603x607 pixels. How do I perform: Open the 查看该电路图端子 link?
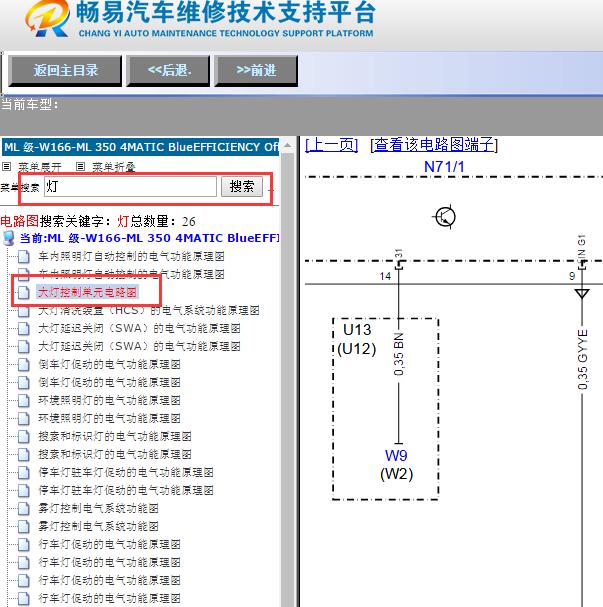434,145
